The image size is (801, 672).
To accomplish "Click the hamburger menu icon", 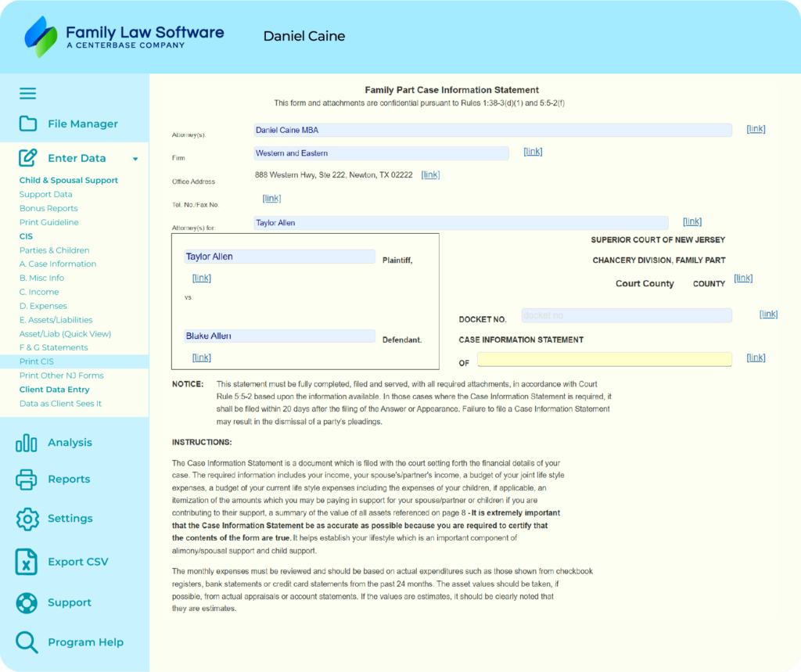I will (x=27, y=94).
